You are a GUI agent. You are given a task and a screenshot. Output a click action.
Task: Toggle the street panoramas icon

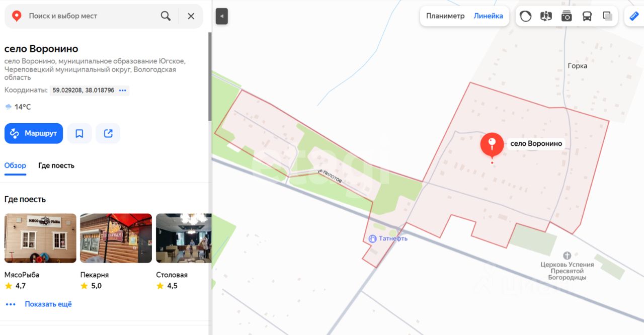click(546, 16)
